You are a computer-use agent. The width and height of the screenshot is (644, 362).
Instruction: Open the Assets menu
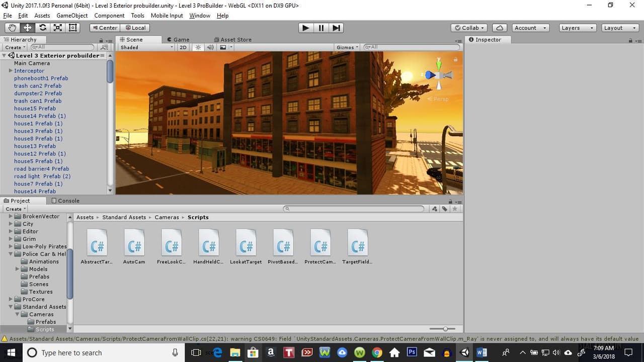[42, 16]
